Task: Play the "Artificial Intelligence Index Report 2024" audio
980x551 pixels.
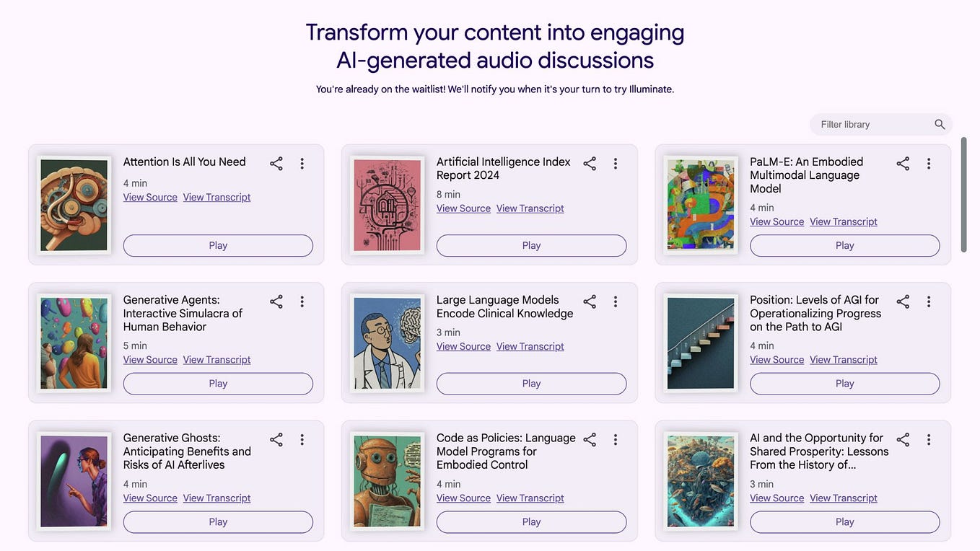Action: coord(531,245)
